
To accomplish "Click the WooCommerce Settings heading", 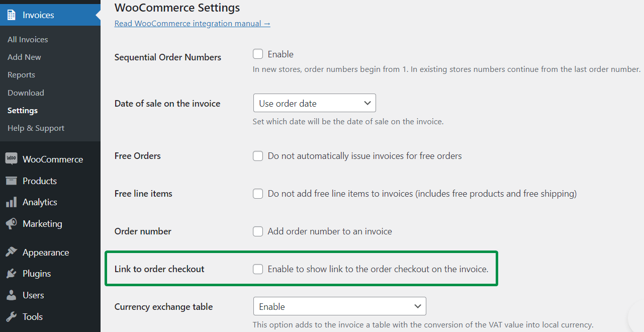I will click(x=177, y=8).
